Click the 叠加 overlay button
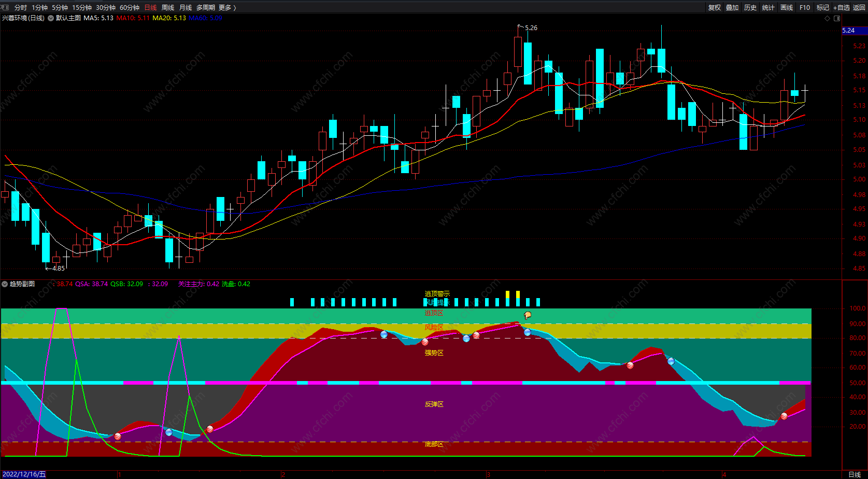This screenshot has height=479, width=868. 732,8
